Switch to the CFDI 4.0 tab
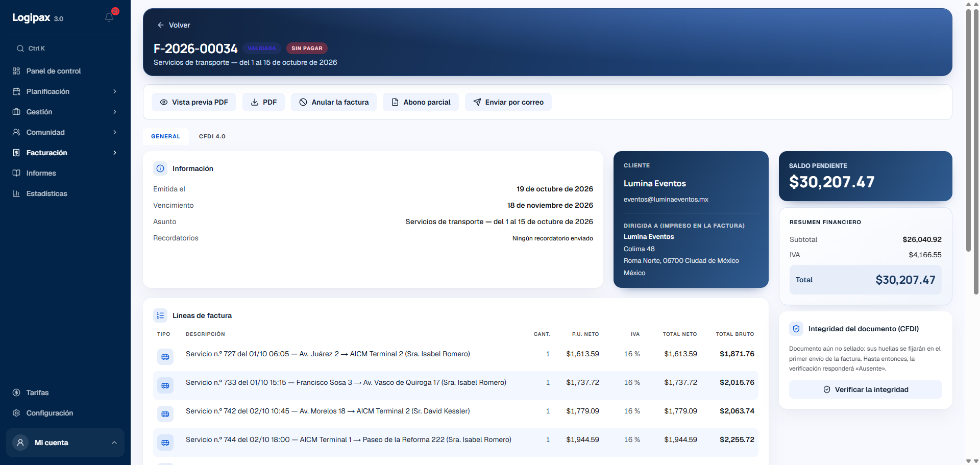 [x=212, y=136]
